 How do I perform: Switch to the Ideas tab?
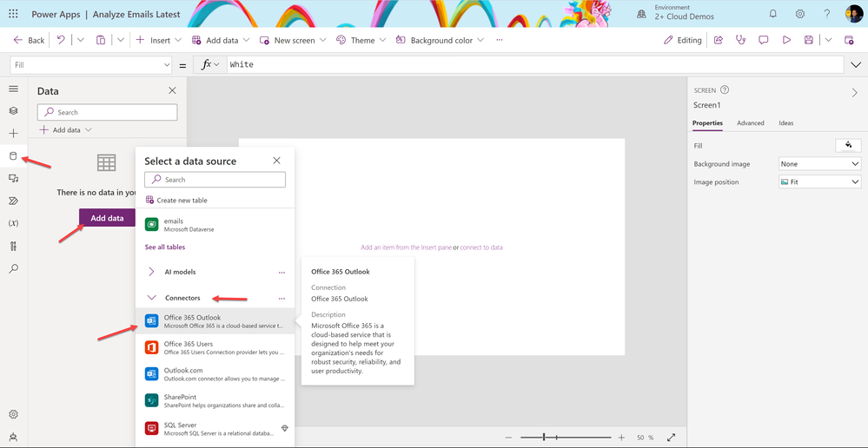coord(785,122)
